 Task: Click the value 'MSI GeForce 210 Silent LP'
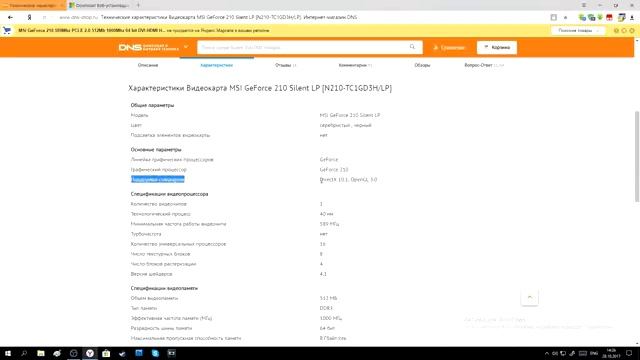pyautogui.click(x=350, y=116)
